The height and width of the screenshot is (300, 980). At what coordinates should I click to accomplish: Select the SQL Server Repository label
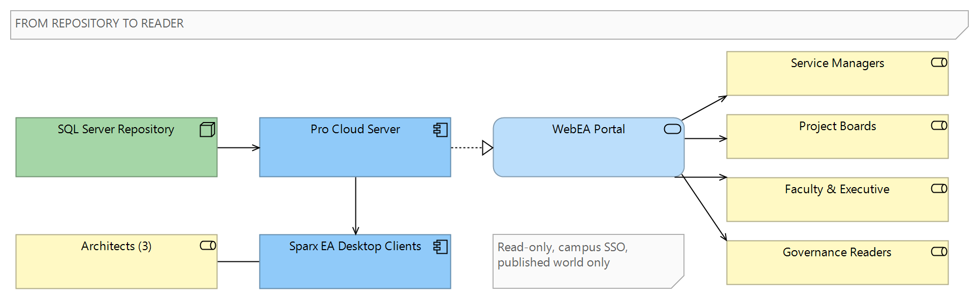[116, 130]
